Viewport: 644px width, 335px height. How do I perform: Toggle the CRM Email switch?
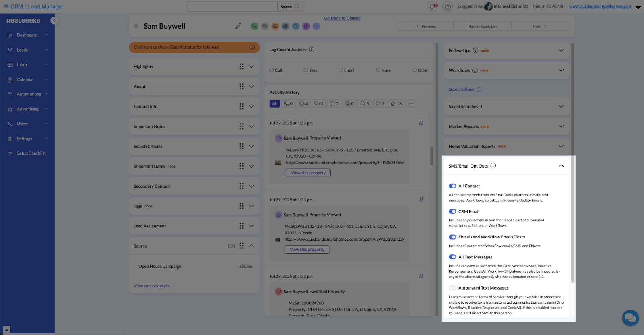point(452,211)
